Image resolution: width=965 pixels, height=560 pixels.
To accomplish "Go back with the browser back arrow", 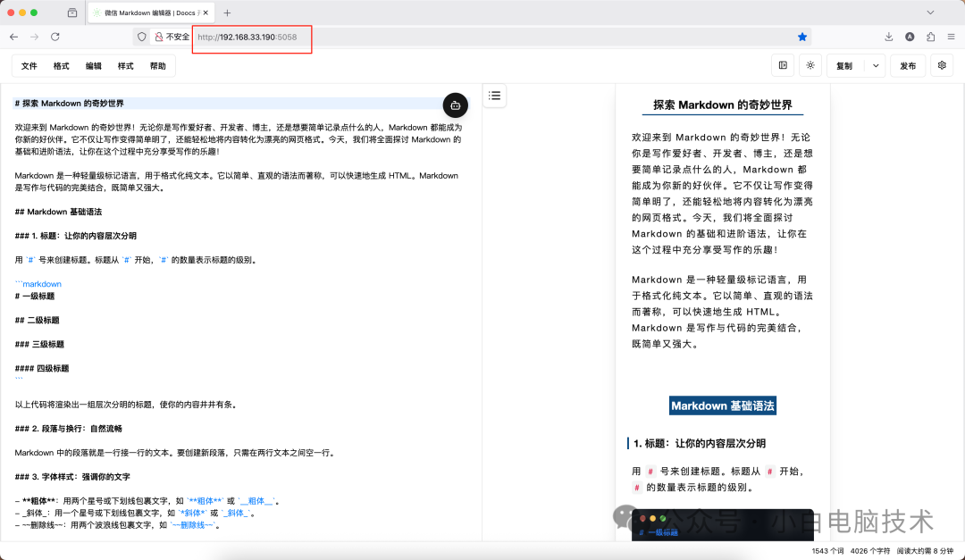I will (13, 37).
